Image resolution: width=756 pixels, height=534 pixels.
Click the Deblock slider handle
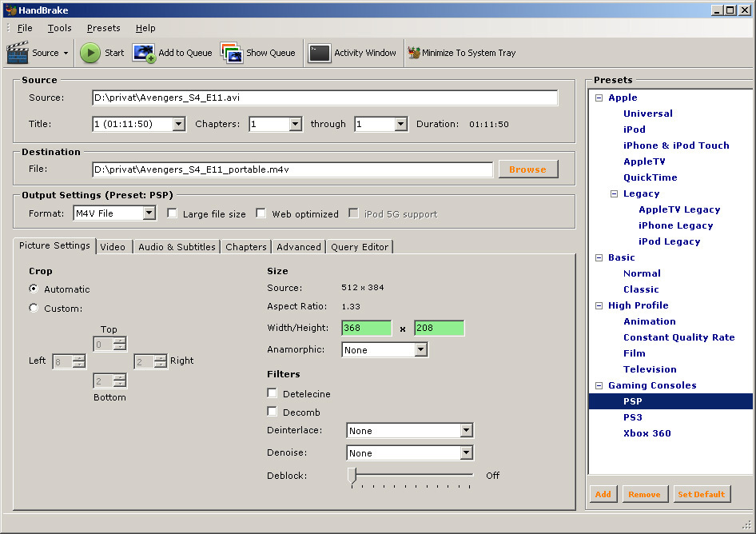tap(352, 475)
